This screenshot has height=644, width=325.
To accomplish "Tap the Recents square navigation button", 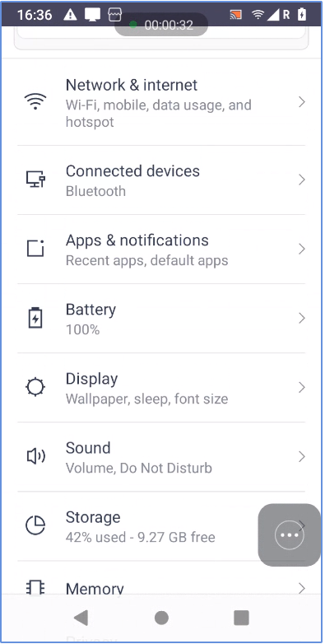I will point(241,618).
